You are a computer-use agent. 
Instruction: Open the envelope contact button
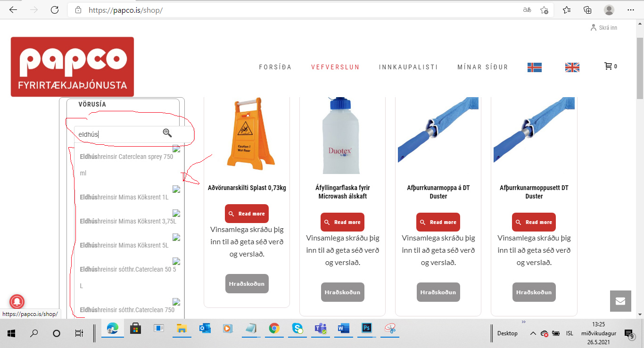[x=620, y=301]
